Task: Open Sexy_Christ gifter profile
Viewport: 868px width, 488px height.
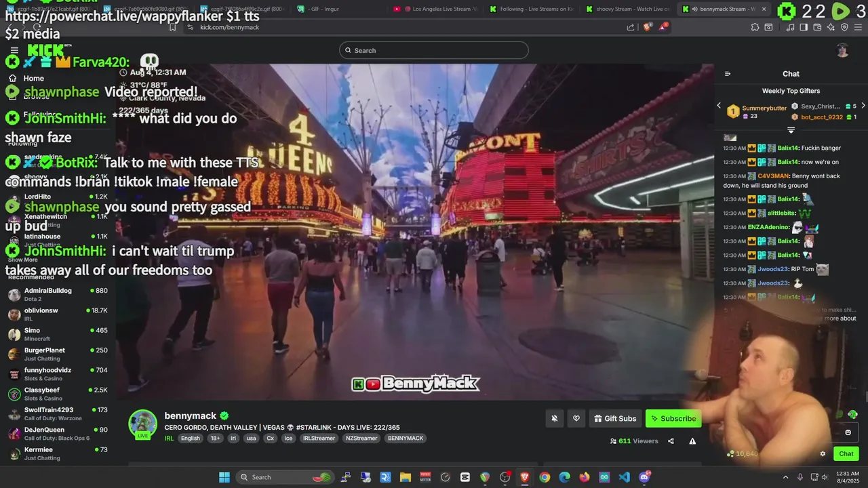Action: coord(821,106)
